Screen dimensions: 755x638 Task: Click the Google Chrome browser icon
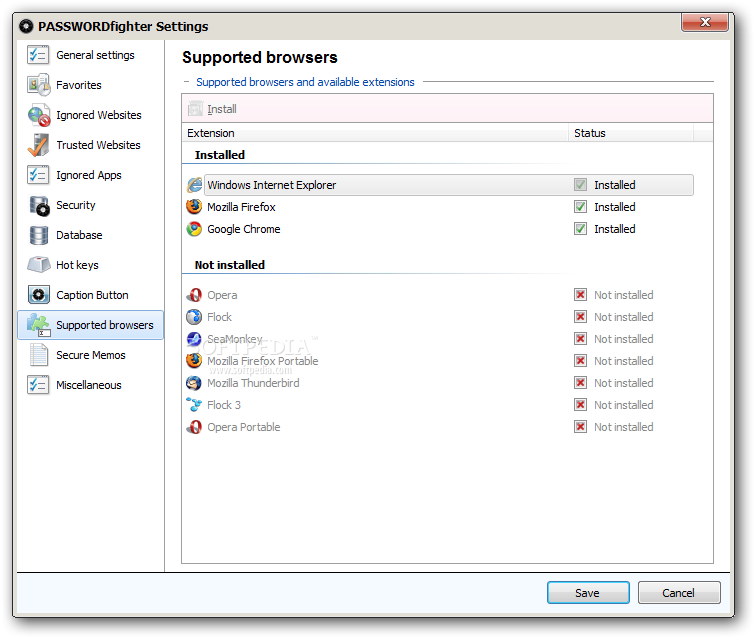(x=194, y=229)
